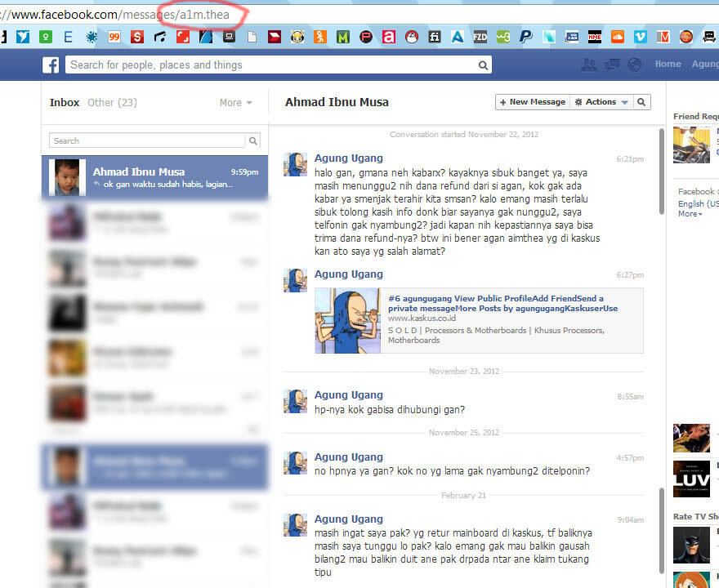Click Agung Ugang name on 9:04am message
This screenshot has height=588, width=719.
[x=349, y=519]
